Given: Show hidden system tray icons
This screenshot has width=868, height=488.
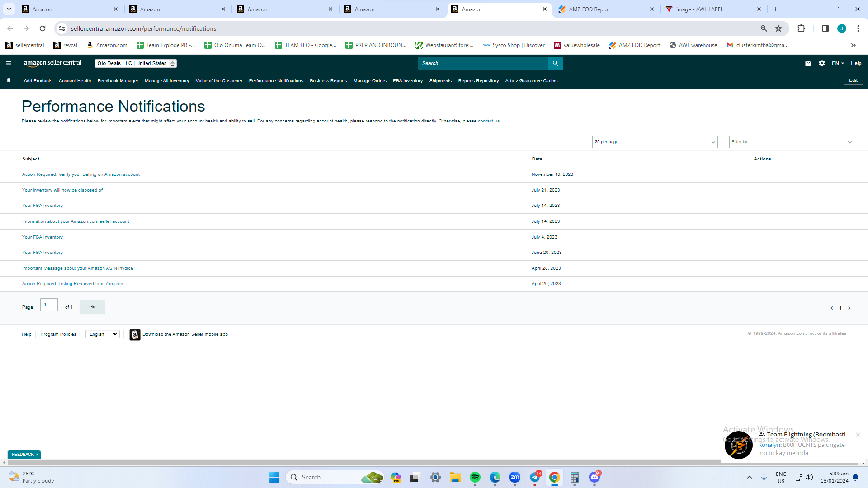Looking at the screenshot, I should 750,477.
